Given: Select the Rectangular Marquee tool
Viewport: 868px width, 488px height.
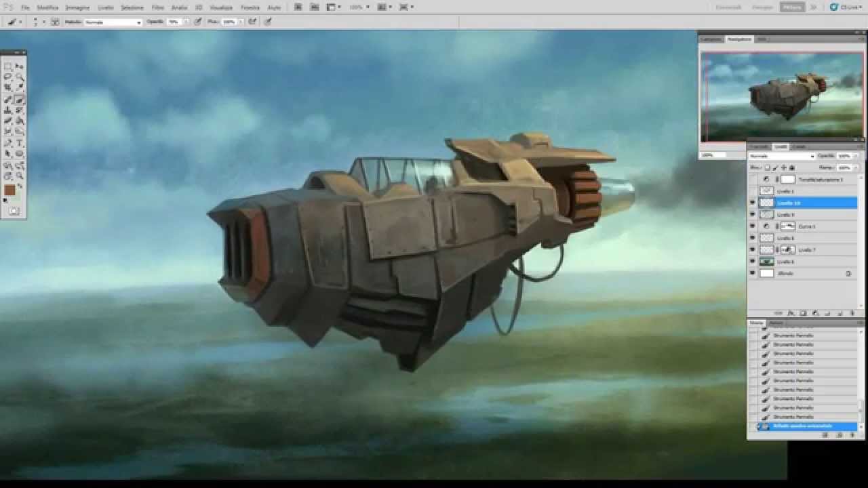Looking at the screenshot, I should point(8,66).
